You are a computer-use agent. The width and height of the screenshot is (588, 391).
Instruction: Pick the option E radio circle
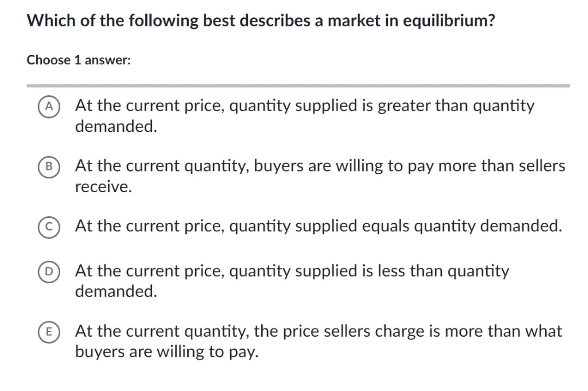click(x=49, y=332)
